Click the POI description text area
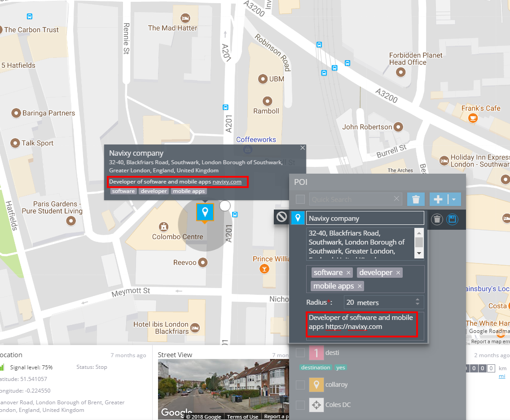 pos(365,326)
